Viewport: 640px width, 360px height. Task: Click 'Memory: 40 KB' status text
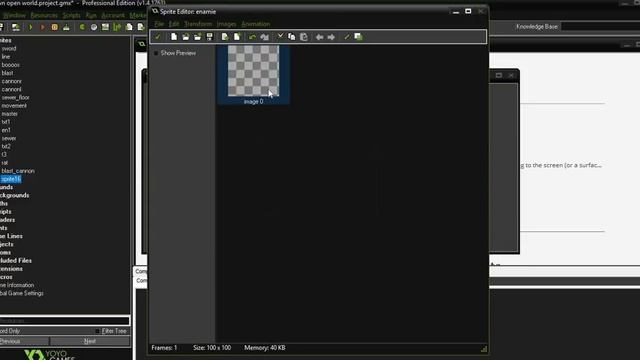[x=265, y=348]
